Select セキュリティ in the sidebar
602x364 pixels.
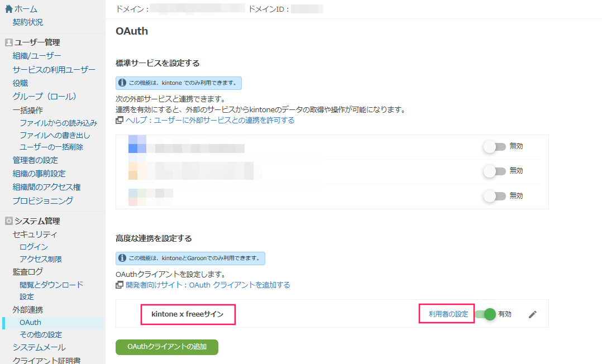(x=35, y=234)
